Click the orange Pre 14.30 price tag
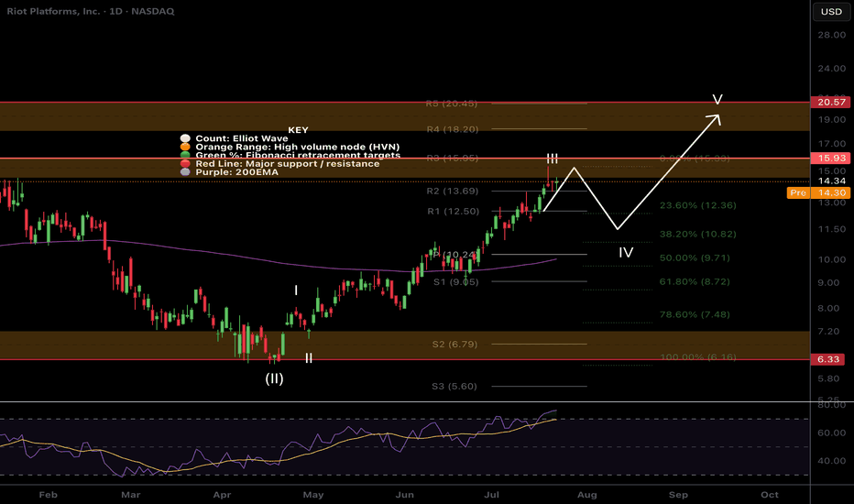Image resolution: width=854 pixels, height=504 pixels. (818, 192)
